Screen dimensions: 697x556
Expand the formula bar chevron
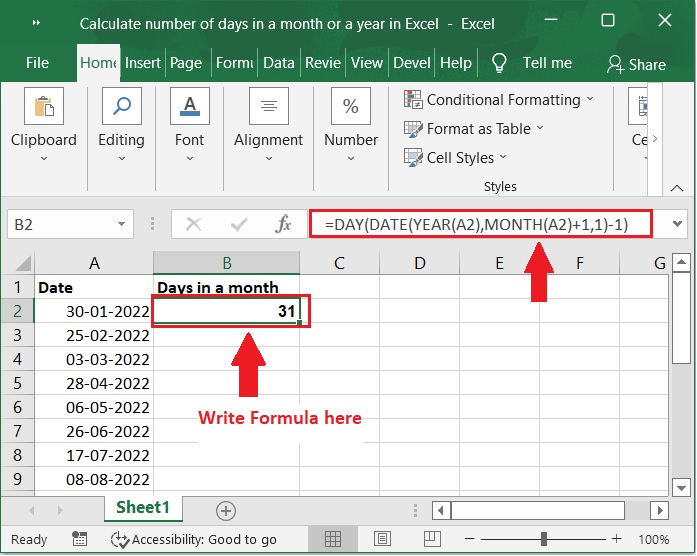click(x=679, y=225)
